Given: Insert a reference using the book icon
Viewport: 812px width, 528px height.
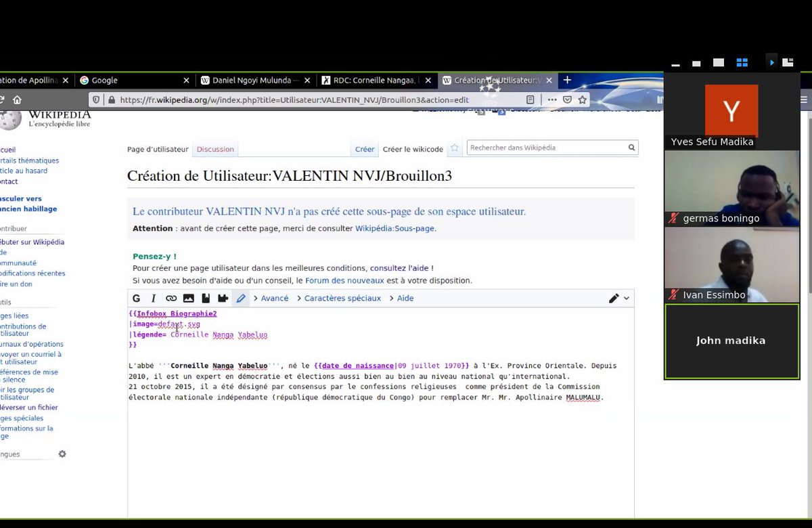Looking at the screenshot, I should [206, 298].
